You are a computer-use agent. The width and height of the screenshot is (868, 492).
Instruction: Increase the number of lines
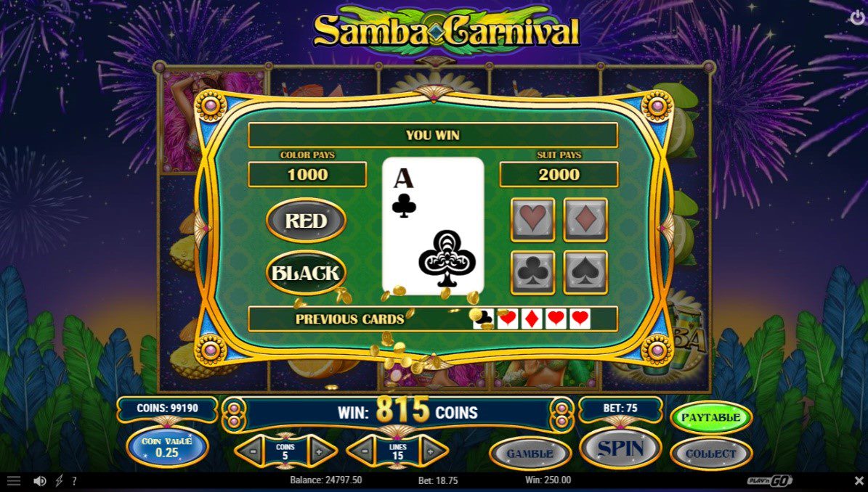coord(431,451)
